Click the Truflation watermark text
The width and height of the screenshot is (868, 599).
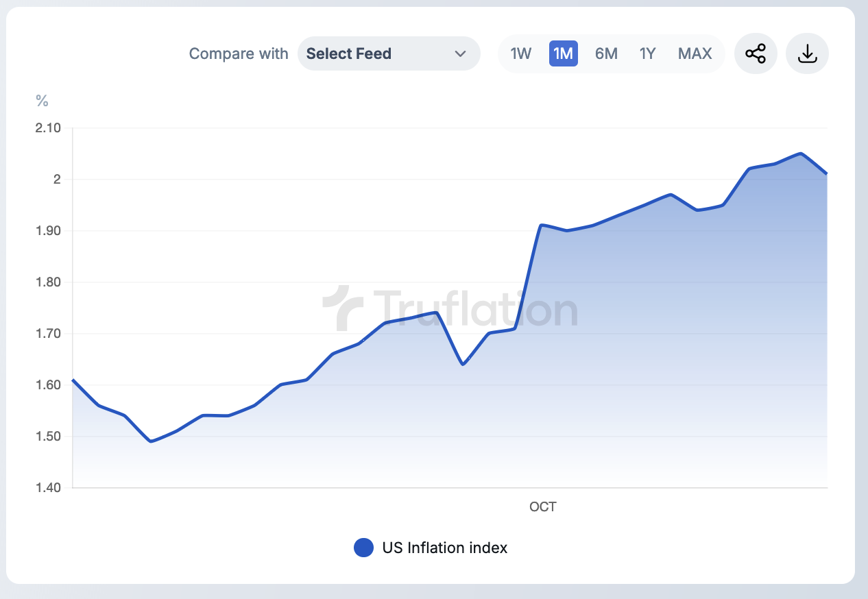[x=475, y=310]
